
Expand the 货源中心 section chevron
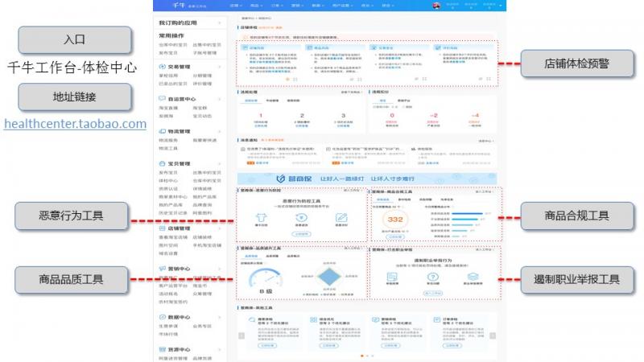pyautogui.click(x=220, y=349)
